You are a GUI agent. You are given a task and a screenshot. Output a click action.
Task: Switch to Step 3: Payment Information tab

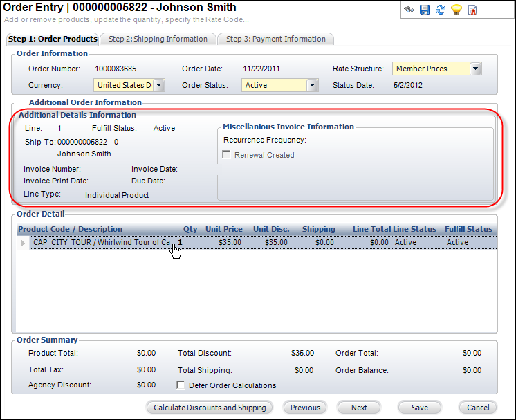(x=275, y=39)
